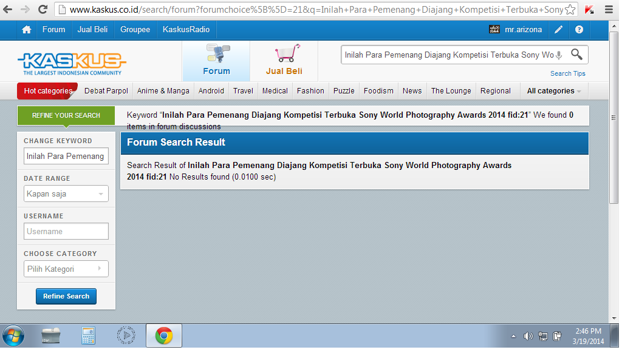The height and width of the screenshot is (364, 622).
Task: Click the Refine Your Search header
Action: pyautogui.click(x=66, y=116)
